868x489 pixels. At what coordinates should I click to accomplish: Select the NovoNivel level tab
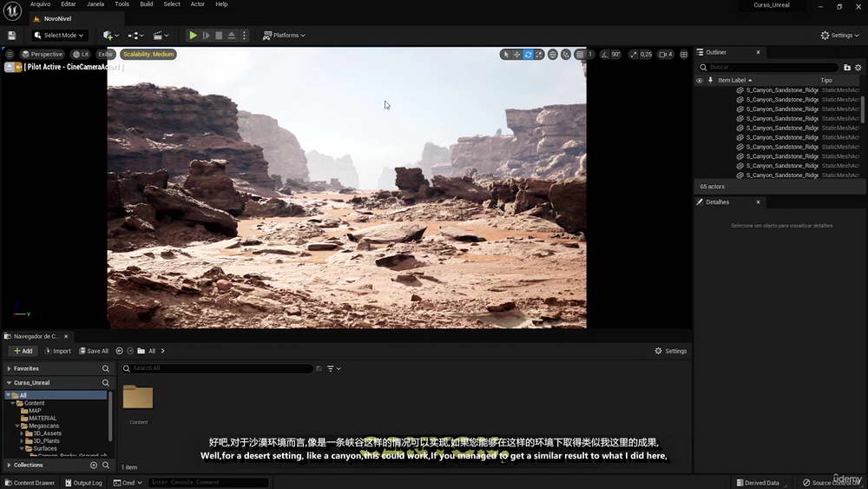[x=57, y=19]
